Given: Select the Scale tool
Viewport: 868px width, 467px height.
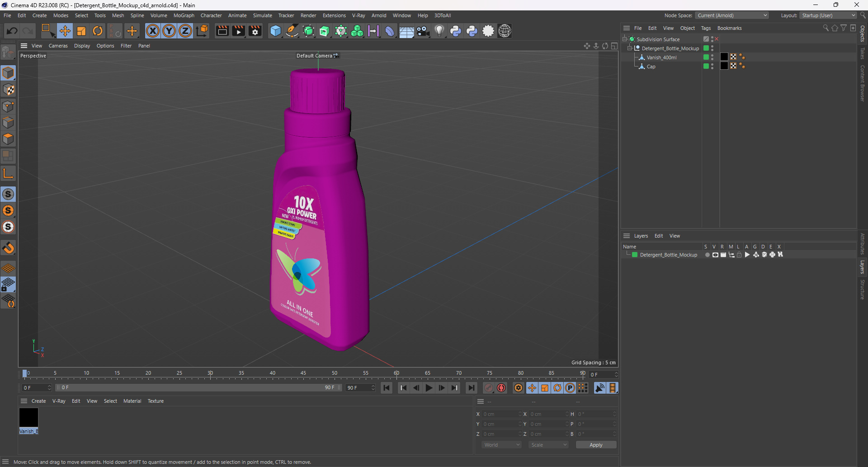Looking at the screenshot, I should point(81,31).
